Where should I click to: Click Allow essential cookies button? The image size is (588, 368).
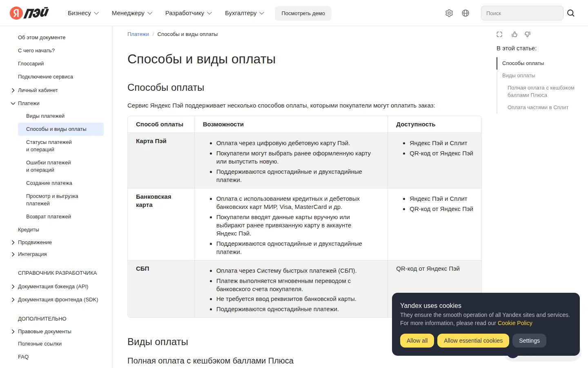click(473, 341)
